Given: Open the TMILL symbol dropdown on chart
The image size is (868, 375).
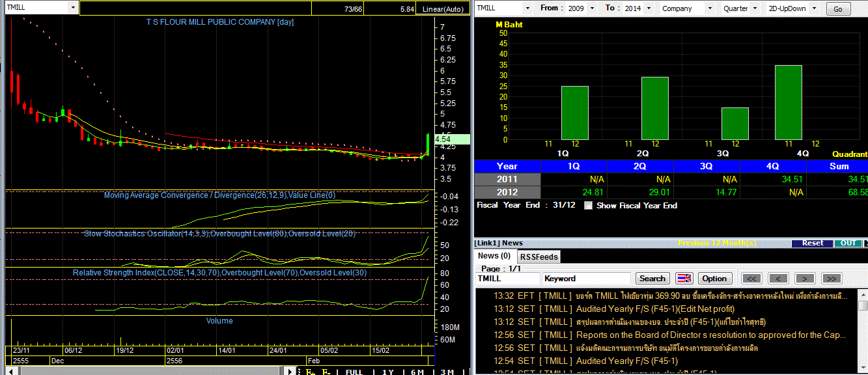Looking at the screenshot, I should coord(72,8).
